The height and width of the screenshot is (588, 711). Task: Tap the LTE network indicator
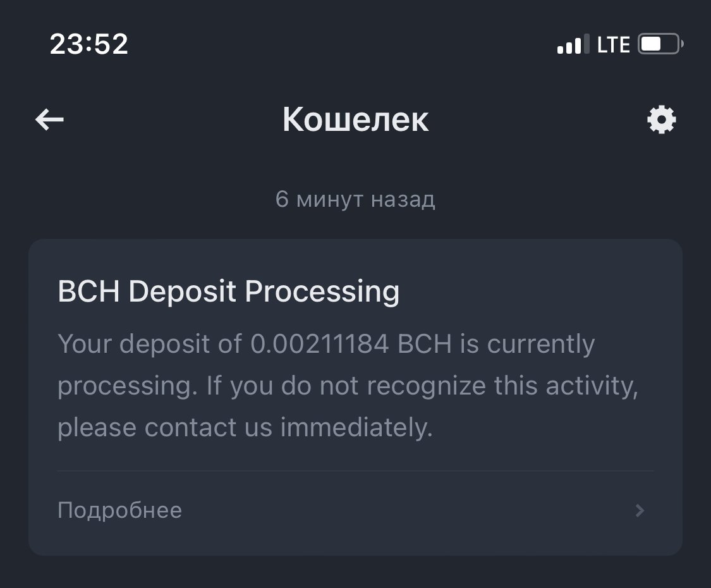point(613,44)
